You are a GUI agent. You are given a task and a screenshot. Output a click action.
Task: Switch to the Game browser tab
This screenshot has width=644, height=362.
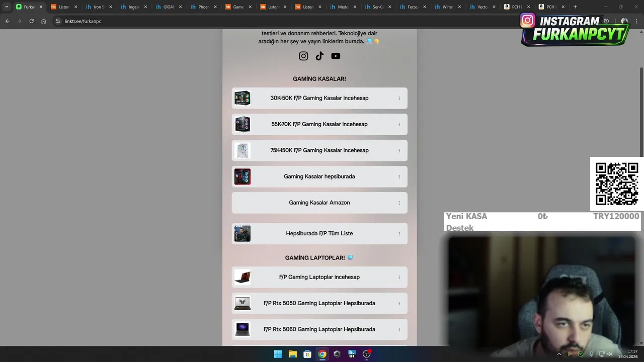[238, 7]
